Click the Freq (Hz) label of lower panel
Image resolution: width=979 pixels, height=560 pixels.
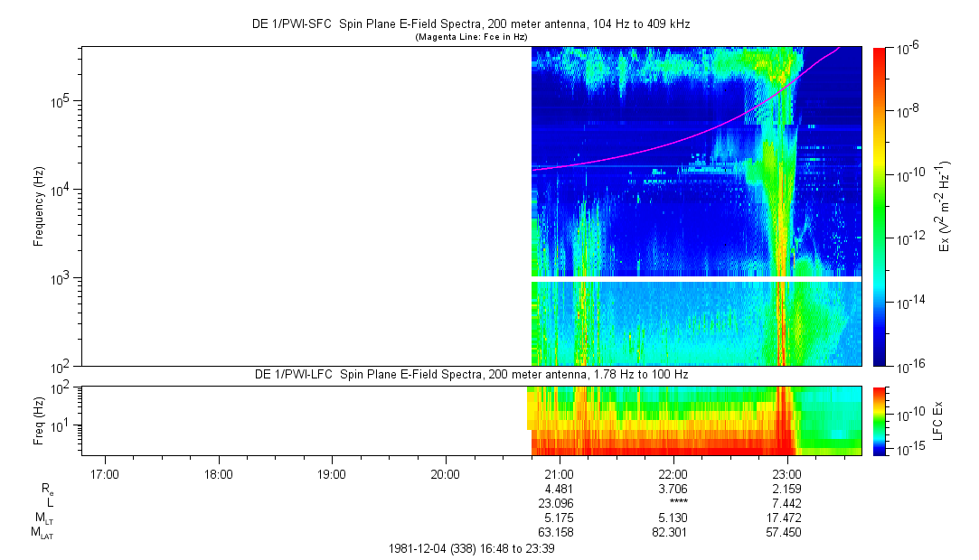38,420
